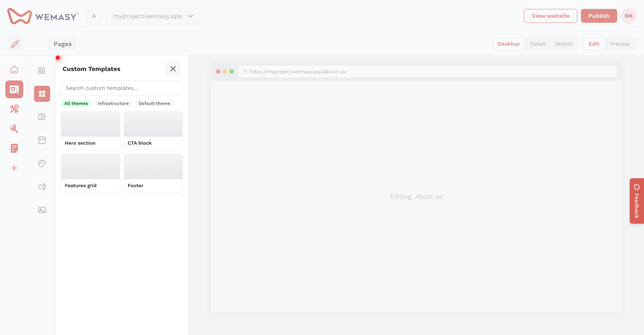Go to the home icon in left sidebar

tap(14, 70)
